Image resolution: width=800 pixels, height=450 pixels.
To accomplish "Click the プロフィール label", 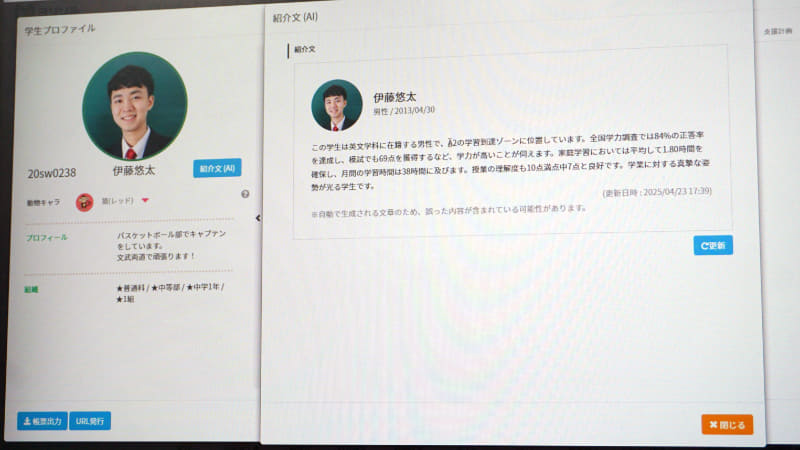I will pyautogui.click(x=46, y=237).
